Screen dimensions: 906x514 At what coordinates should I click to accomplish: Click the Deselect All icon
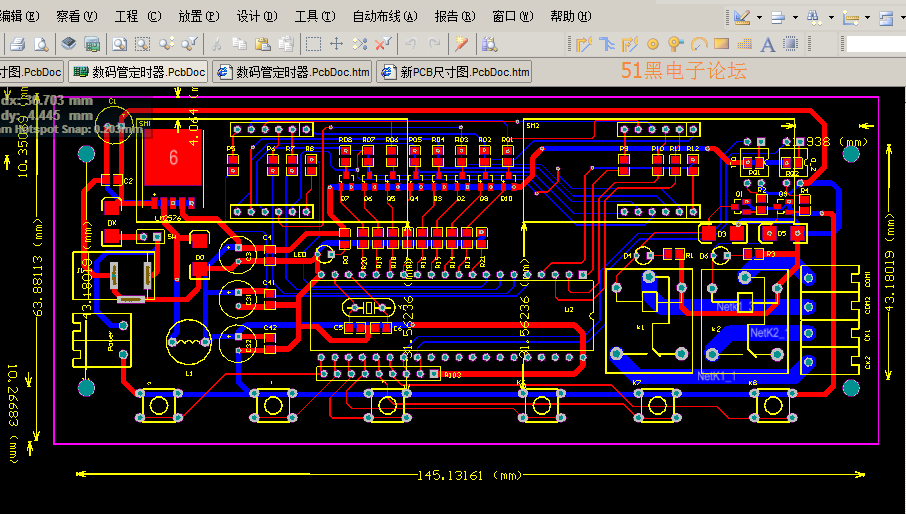coord(360,44)
